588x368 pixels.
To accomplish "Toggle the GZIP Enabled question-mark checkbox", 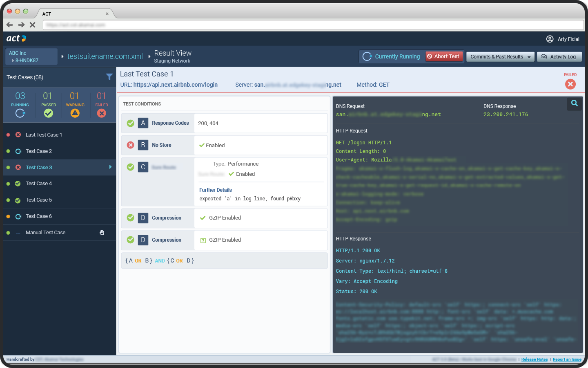I will tap(203, 240).
